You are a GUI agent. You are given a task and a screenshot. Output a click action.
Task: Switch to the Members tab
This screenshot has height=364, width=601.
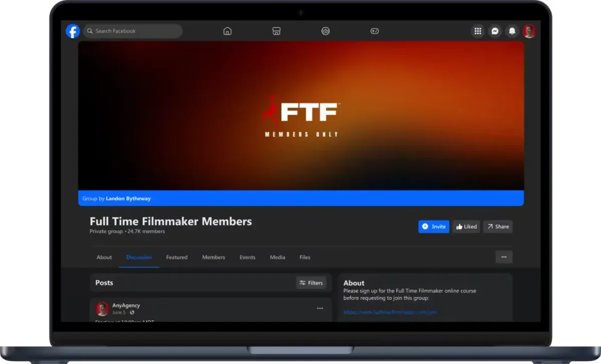point(213,257)
